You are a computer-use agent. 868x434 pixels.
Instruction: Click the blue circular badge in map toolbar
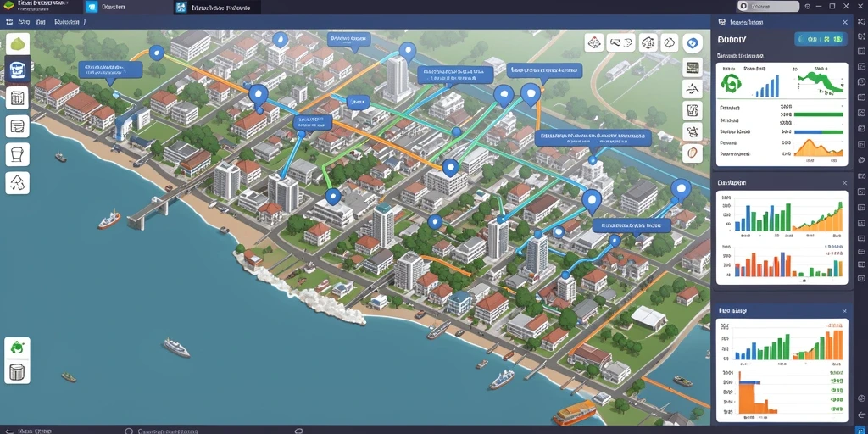coord(693,42)
